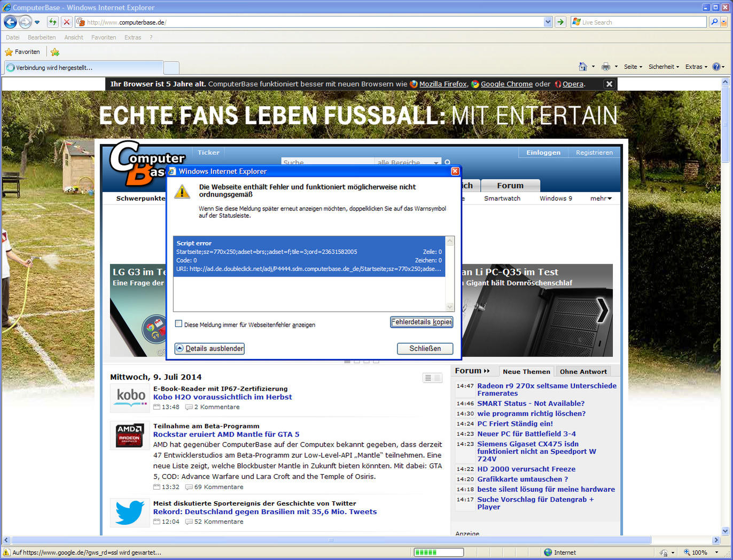Screen dimensions: 733x560
Task: Go back with the browser Back arrow
Action: click(x=10, y=22)
